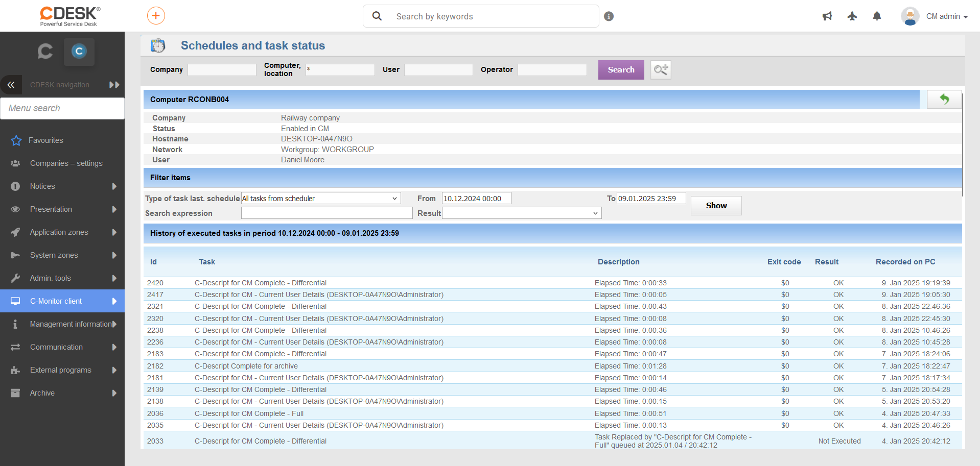Click the schedules clock page icon
The height and width of the screenshot is (466, 980).
click(158, 45)
